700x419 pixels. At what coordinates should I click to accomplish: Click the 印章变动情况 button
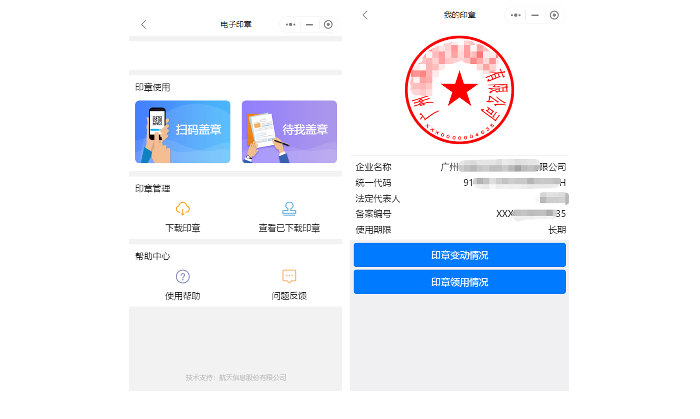[460, 256]
